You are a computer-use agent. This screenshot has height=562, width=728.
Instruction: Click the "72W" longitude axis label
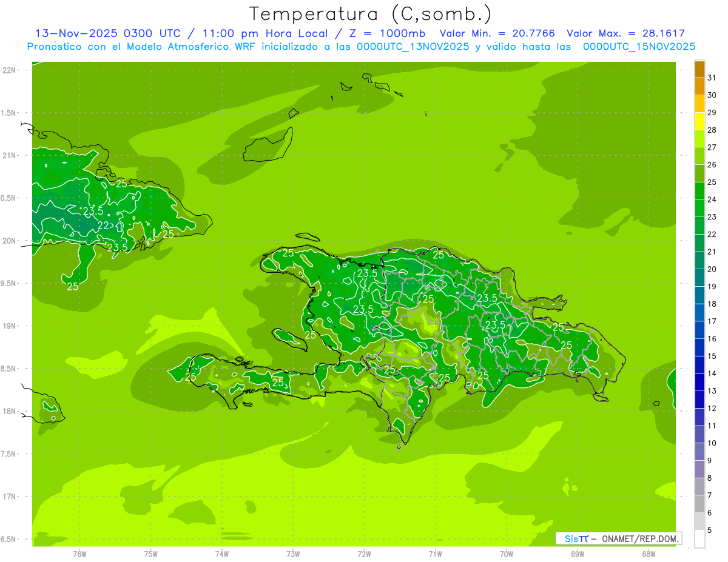coord(364,554)
